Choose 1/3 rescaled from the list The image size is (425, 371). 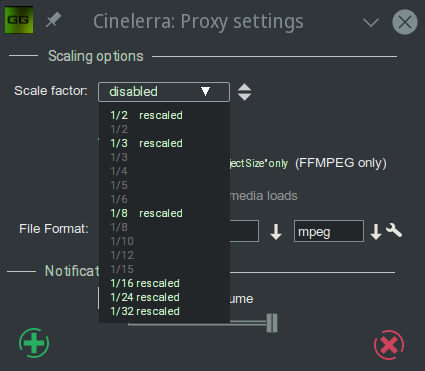pos(146,143)
